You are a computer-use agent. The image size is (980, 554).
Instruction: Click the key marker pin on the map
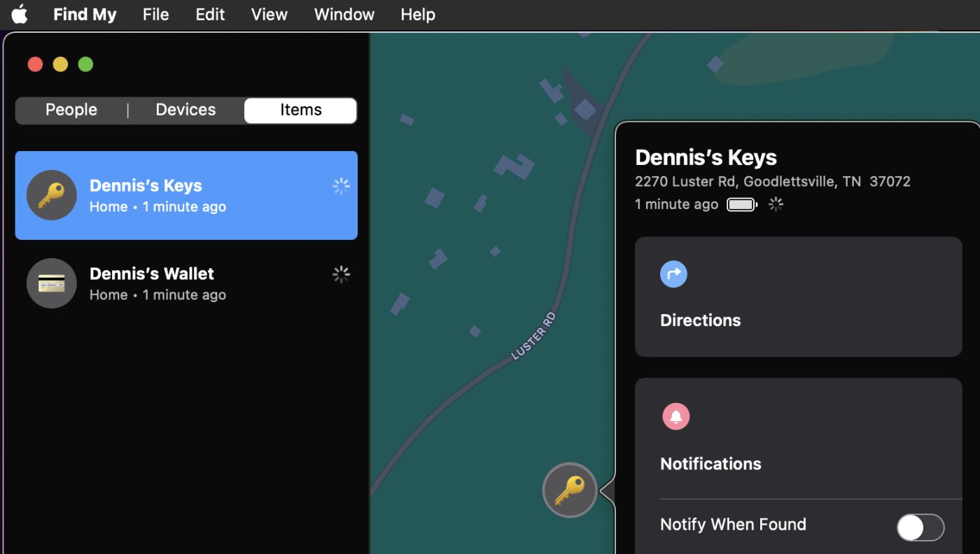click(570, 490)
